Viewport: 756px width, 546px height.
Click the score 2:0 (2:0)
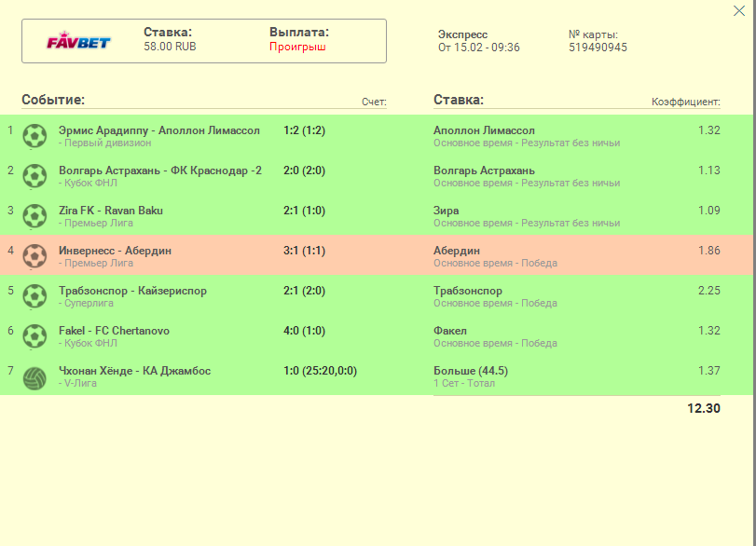point(304,171)
